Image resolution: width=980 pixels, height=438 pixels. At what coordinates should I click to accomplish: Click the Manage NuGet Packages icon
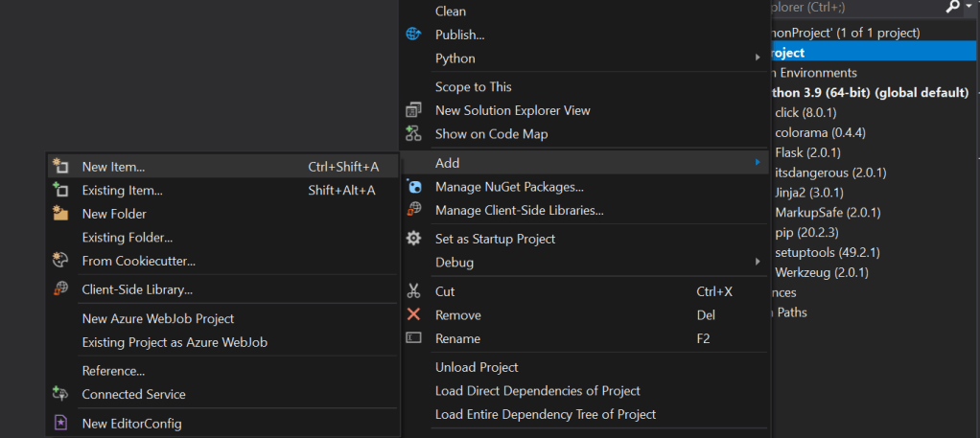click(413, 187)
